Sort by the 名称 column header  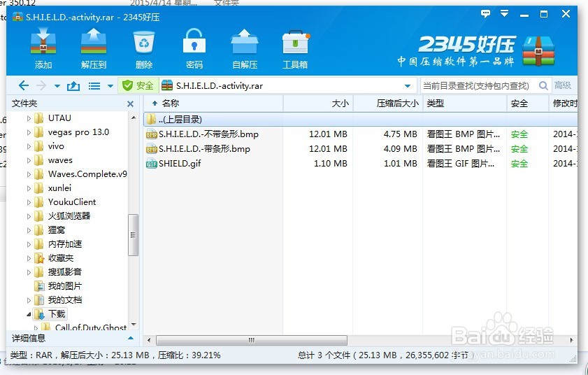(x=213, y=104)
